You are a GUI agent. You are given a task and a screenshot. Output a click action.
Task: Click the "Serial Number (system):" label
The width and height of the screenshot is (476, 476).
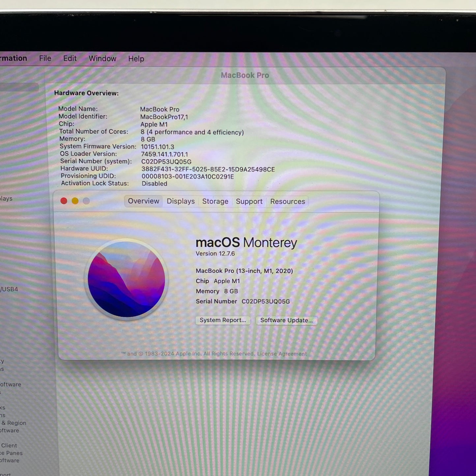pos(96,161)
